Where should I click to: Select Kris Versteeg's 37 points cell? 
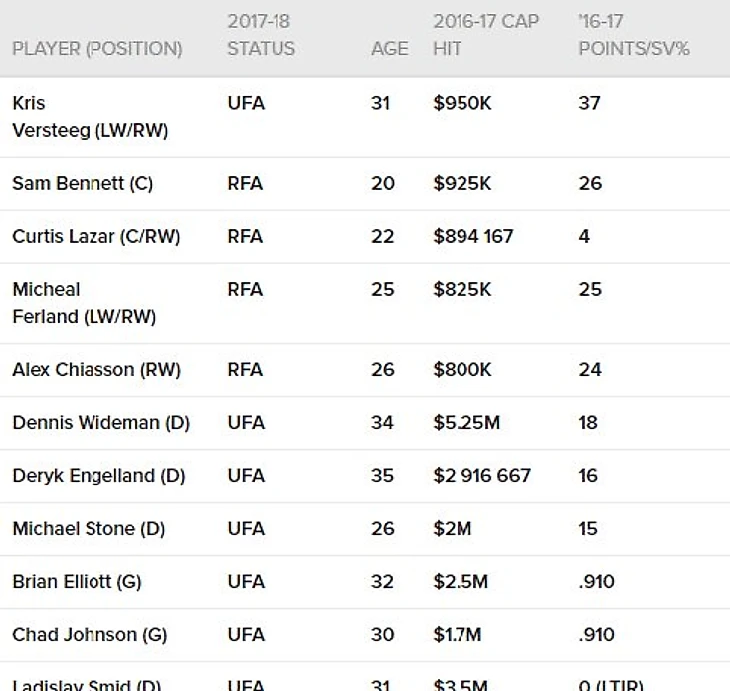click(589, 103)
